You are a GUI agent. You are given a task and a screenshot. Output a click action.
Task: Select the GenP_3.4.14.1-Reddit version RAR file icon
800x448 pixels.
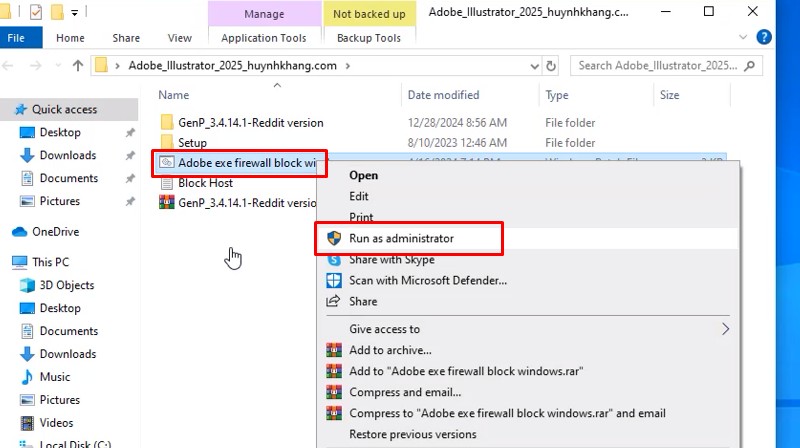pos(167,203)
